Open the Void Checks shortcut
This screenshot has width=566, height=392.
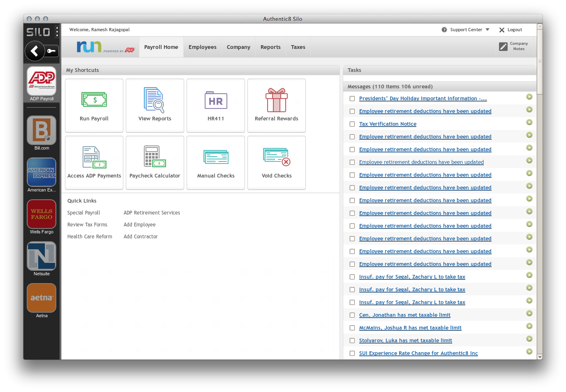(x=277, y=163)
